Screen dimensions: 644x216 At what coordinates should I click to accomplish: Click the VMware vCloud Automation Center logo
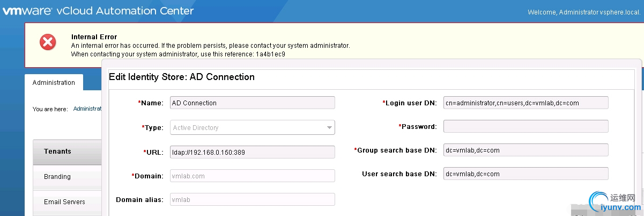(x=98, y=11)
